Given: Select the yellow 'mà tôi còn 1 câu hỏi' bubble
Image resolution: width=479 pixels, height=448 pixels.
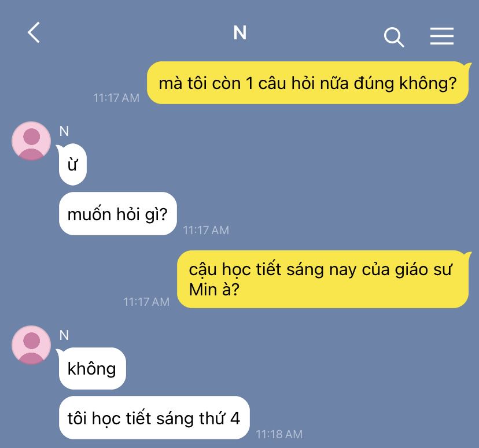Looking at the screenshot, I should tap(308, 83).
